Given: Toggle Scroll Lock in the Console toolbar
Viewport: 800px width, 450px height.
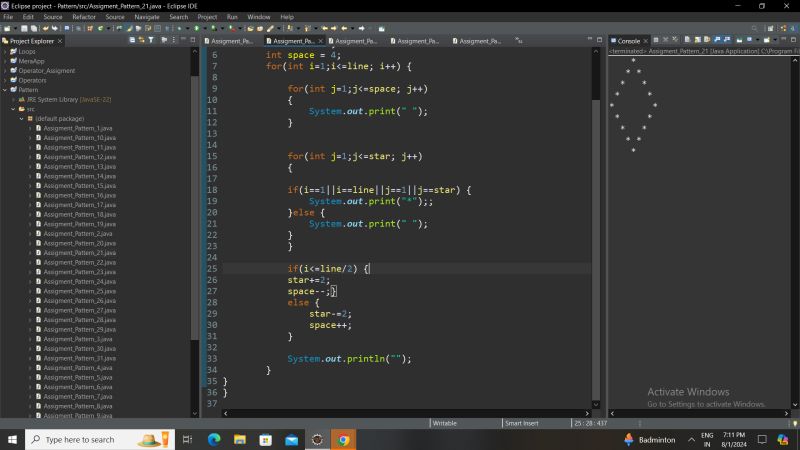Looking at the screenshot, I should (697, 40).
